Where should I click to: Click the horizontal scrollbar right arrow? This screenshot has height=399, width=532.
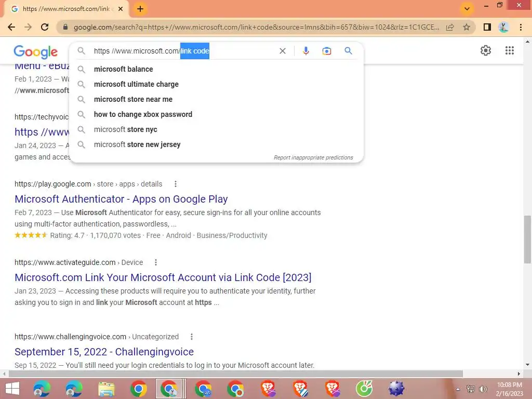pyautogui.click(x=519, y=374)
